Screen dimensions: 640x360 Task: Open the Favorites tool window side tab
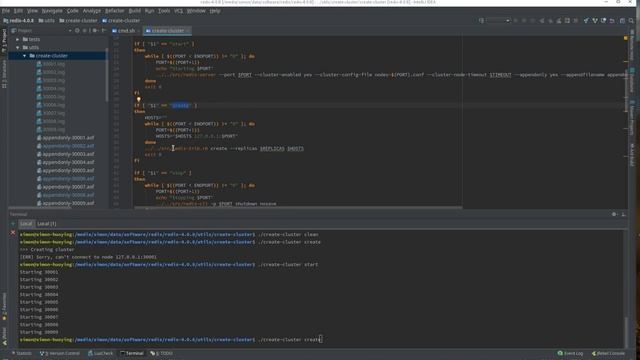click(x=4, y=306)
